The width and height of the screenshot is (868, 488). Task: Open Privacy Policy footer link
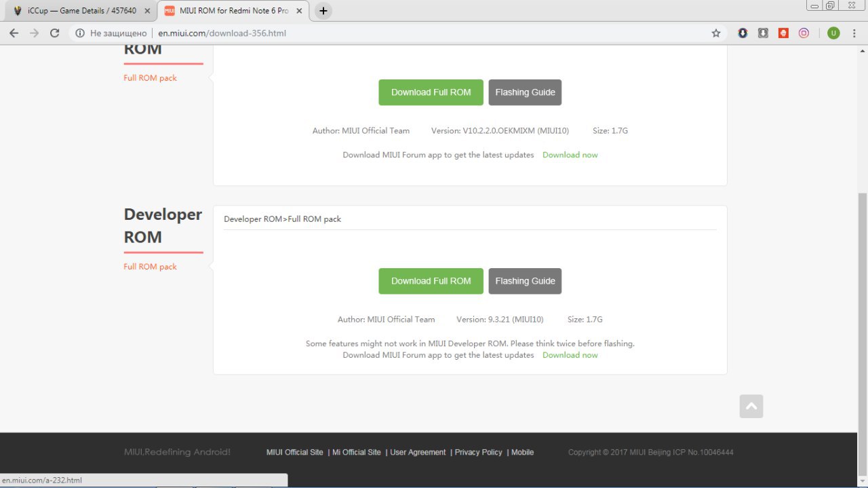click(479, 452)
